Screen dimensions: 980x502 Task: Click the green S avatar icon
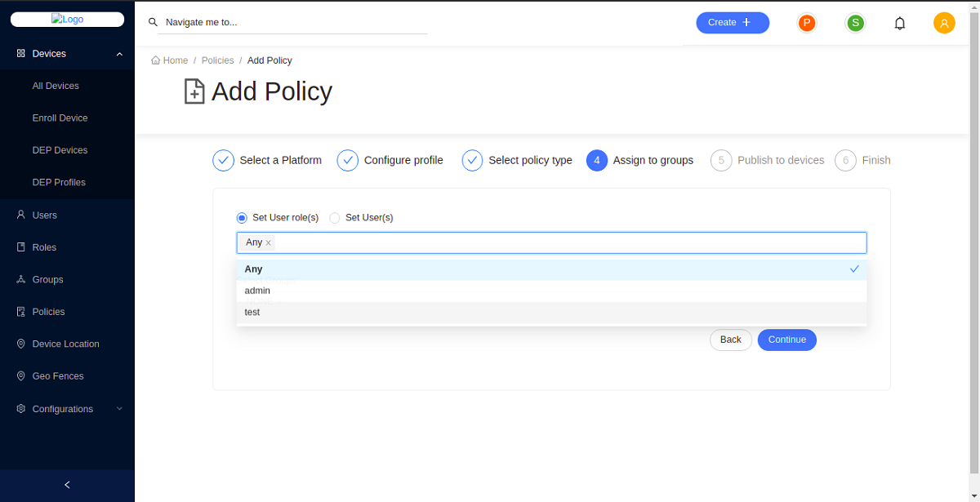[855, 23]
